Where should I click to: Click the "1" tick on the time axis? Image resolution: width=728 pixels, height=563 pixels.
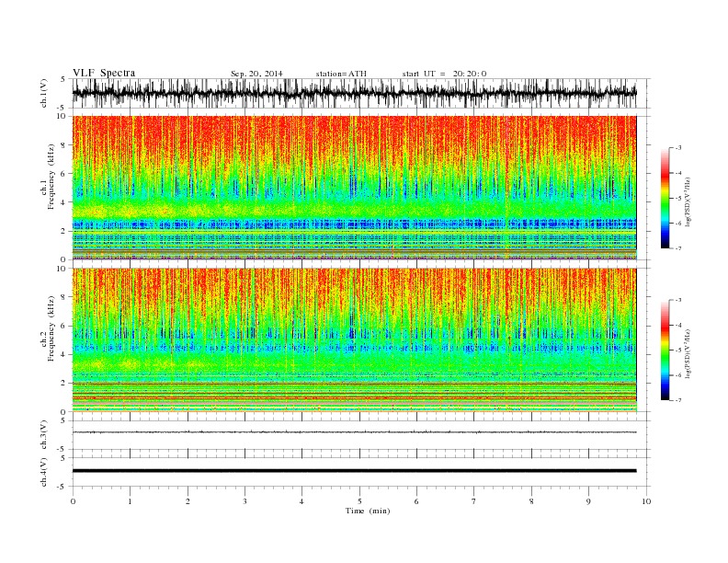[x=130, y=501]
